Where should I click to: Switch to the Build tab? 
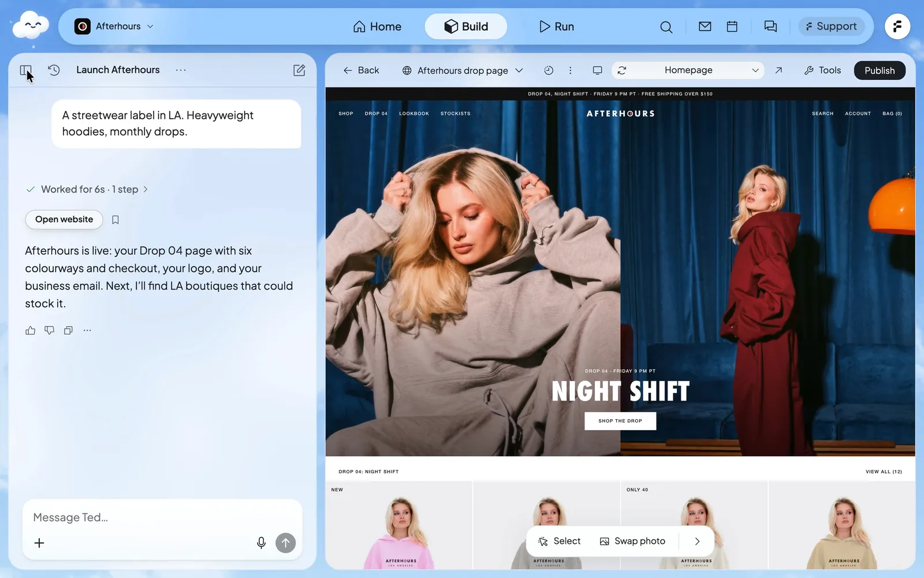466,27
